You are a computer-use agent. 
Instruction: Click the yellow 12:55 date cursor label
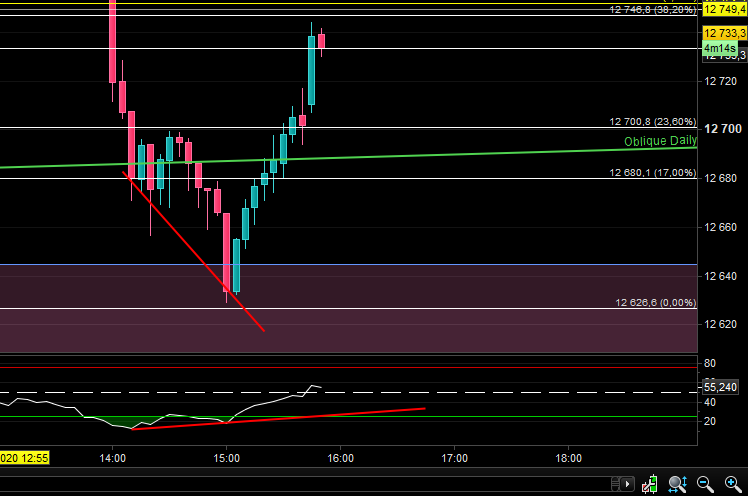24,458
